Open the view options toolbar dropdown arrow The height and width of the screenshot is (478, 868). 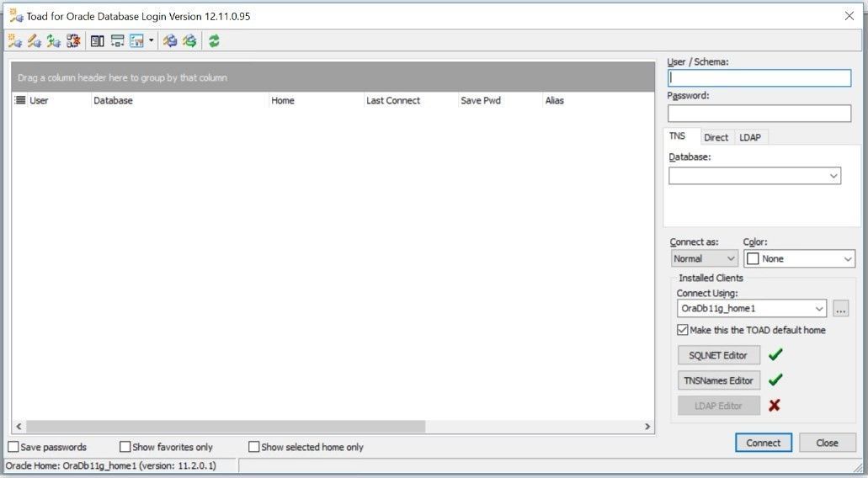pyautogui.click(x=152, y=40)
